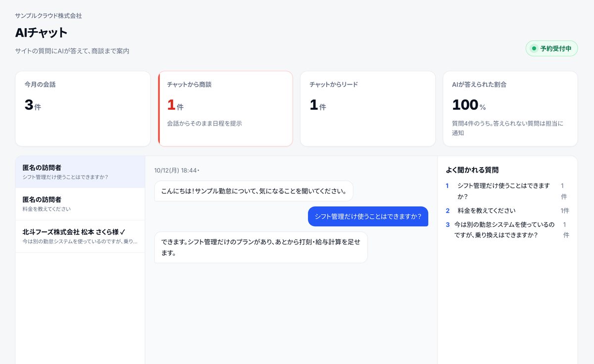Click the 予約受付中 status badge

tap(551, 48)
